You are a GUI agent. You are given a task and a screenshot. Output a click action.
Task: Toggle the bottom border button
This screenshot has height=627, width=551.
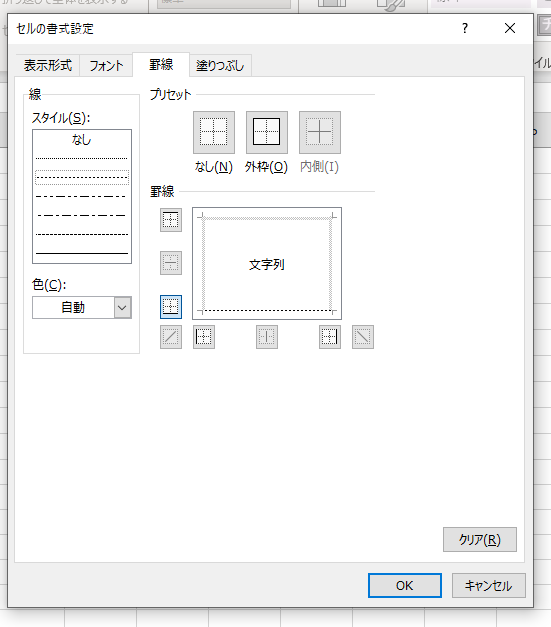tap(171, 307)
